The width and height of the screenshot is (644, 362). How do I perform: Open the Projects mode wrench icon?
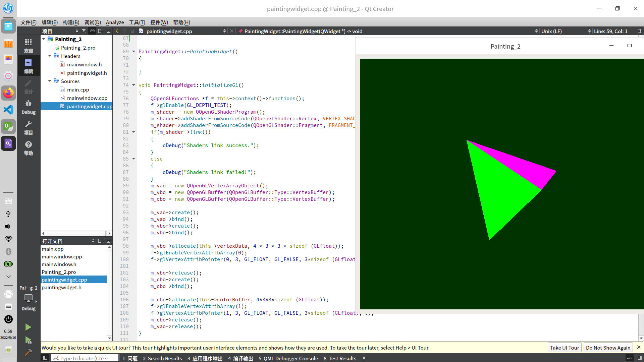pos(29,127)
